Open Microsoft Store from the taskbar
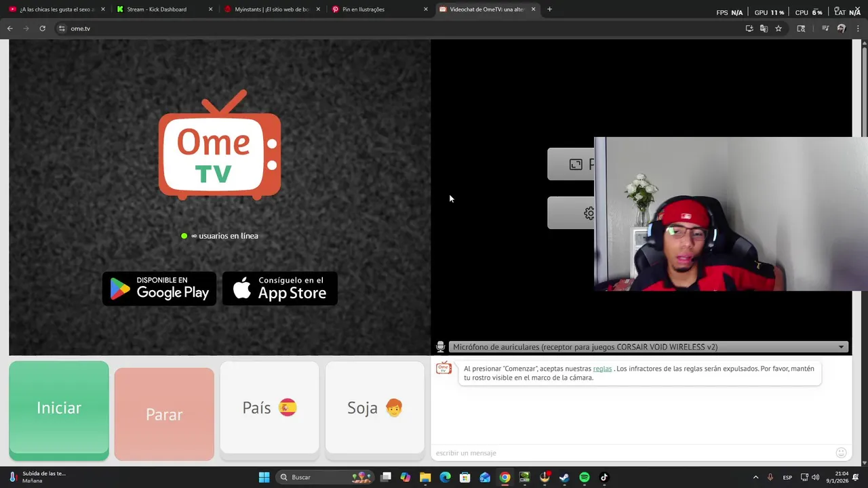This screenshot has height=488, width=868. coord(465,477)
